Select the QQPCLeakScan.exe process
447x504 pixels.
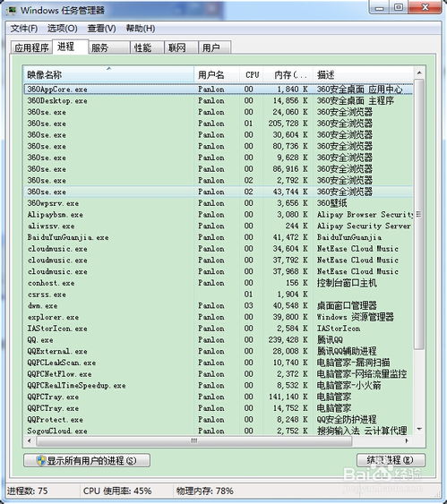219,363
